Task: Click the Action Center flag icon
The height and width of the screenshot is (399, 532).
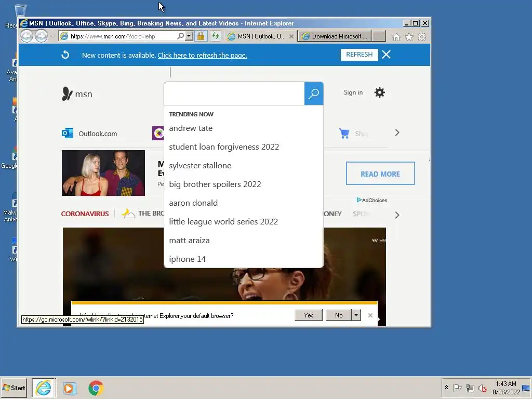Action: tap(457, 388)
